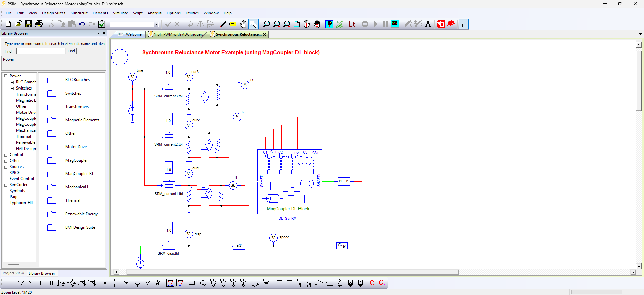Toggle the Library Browser view button in toolbar
The image size is (644, 295).
coord(463,24)
